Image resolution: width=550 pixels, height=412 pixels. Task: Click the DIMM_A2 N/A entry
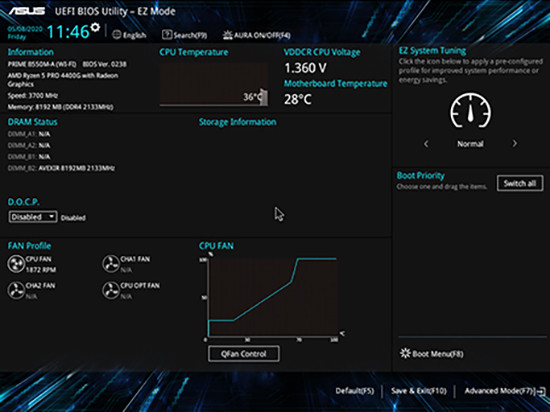coord(29,145)
